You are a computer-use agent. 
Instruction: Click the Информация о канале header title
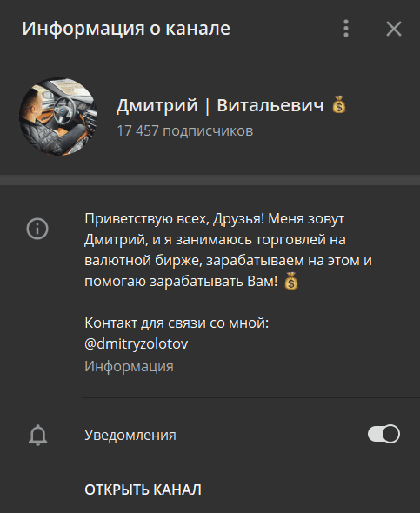tap(126, 29)
